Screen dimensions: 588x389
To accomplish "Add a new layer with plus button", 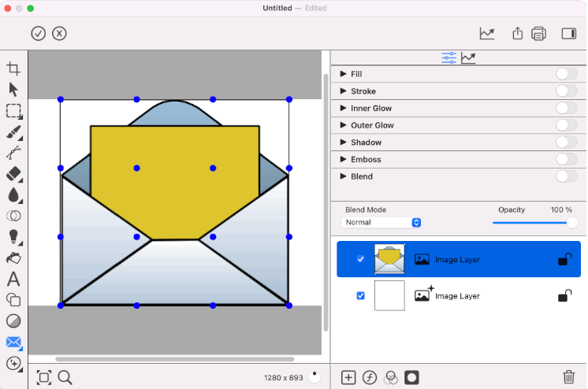I will pyautogui.click(x=348, y=377).
